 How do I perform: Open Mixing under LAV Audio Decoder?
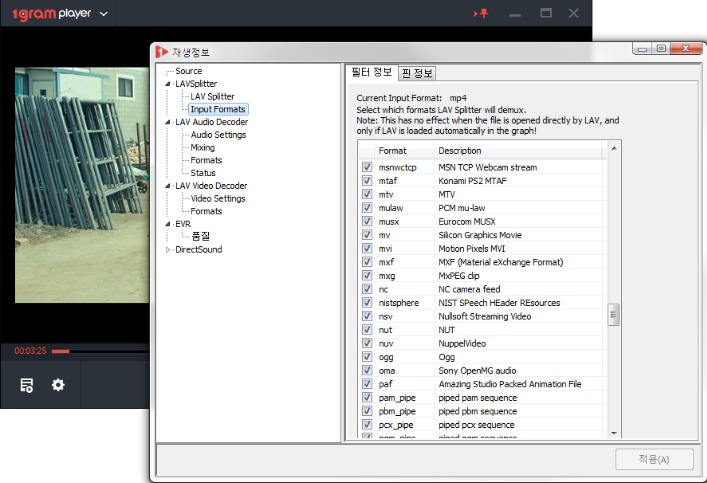pos(202,147)
